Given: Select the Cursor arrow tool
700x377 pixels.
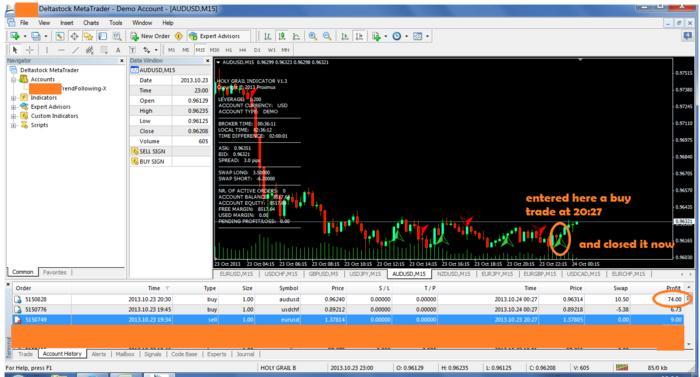Looking at the screenshot, I should pos(15,50).
